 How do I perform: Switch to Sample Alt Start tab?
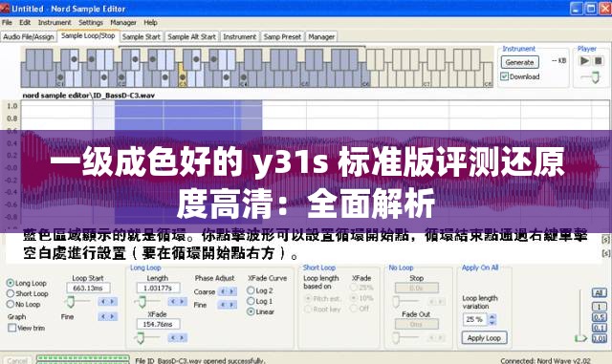(191, 36)
